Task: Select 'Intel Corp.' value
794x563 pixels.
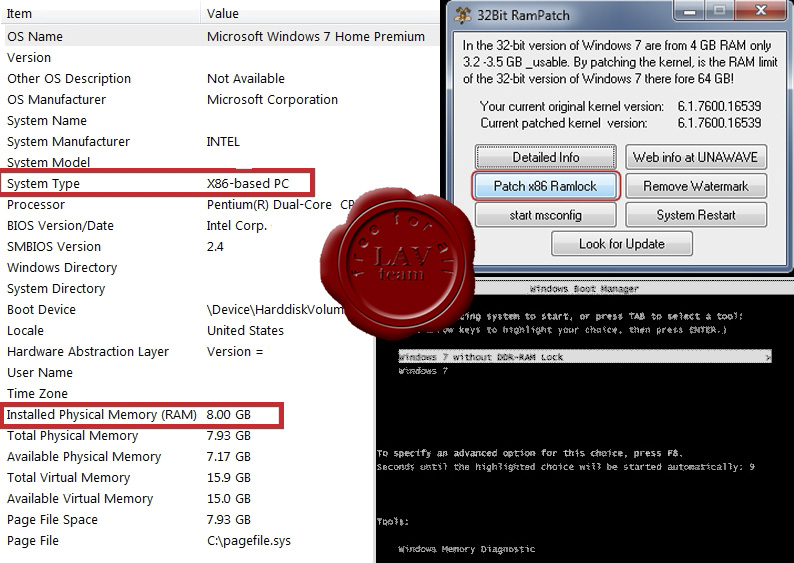Action: pyautogui.click(x=236, y=225)
